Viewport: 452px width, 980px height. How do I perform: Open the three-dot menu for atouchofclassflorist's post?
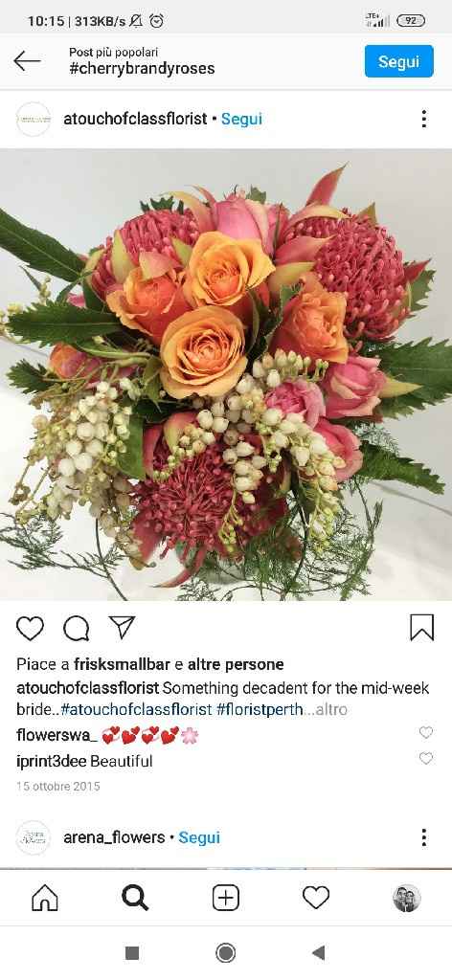[x=424, y=119]
